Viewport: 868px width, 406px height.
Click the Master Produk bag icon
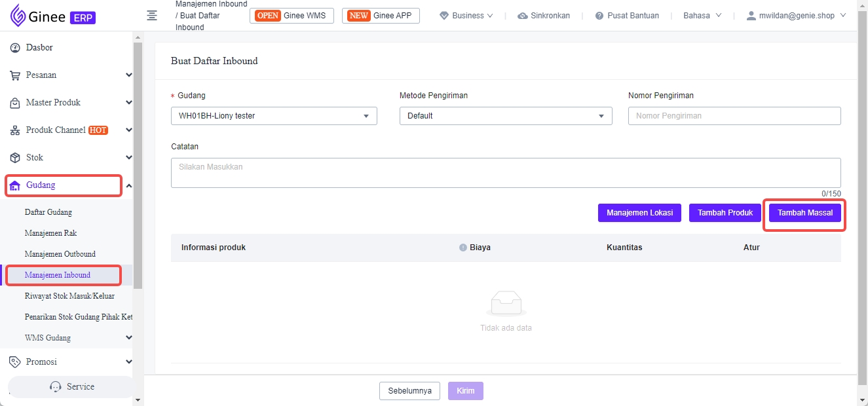pos(15,103)
